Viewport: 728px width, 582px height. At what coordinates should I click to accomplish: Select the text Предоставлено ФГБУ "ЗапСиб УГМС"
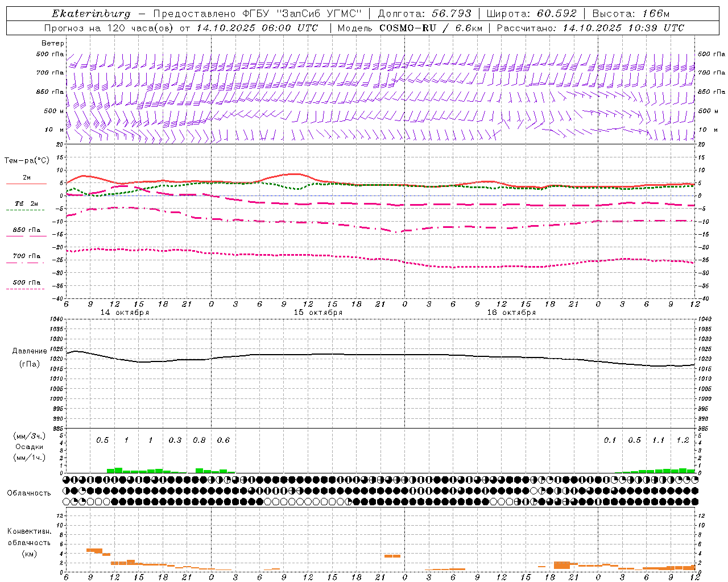tap(258, 14)
